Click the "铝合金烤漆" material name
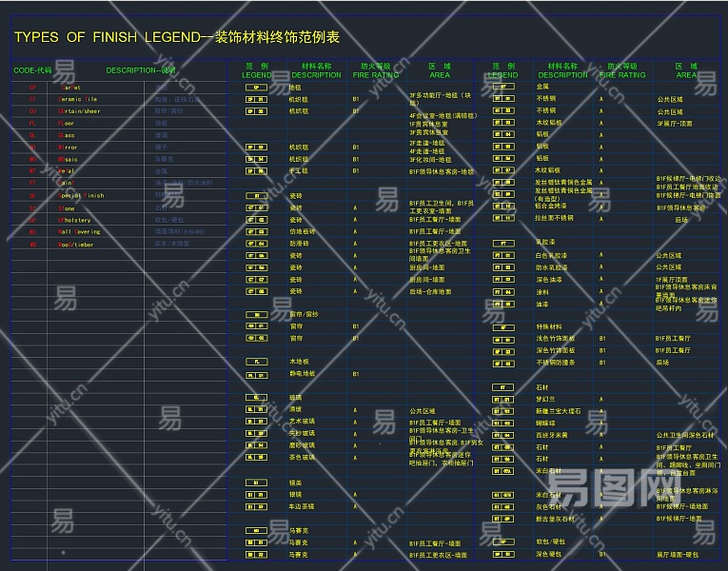The height and width of the screenshot is (571, 728). tap(551, 206)
